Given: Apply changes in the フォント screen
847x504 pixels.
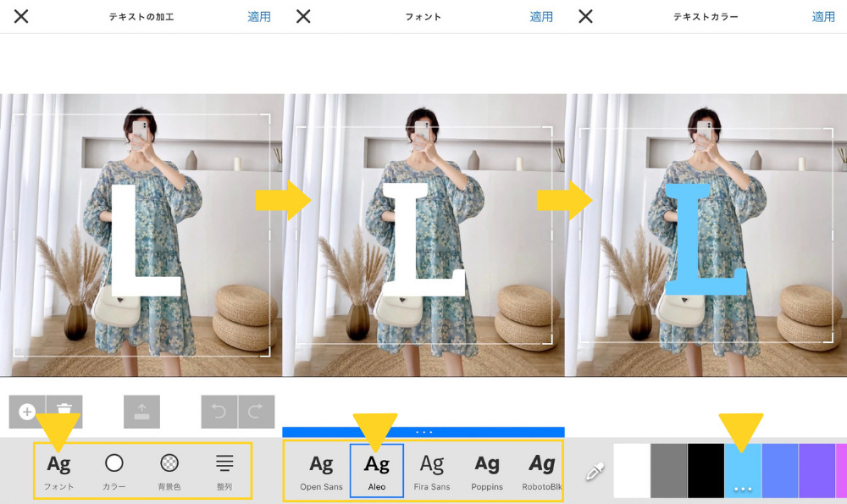Looking at the screenshot, I should (541, 17).
